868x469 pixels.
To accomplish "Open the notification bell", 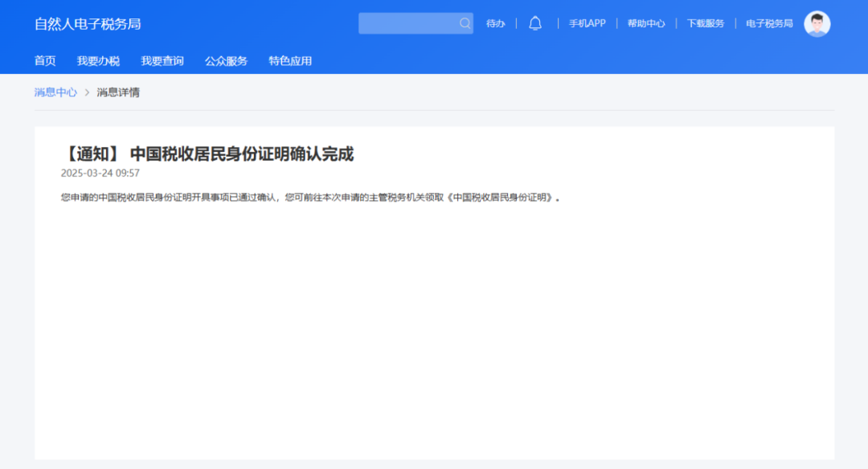I will pyautogui.click(x=535, y=23).
